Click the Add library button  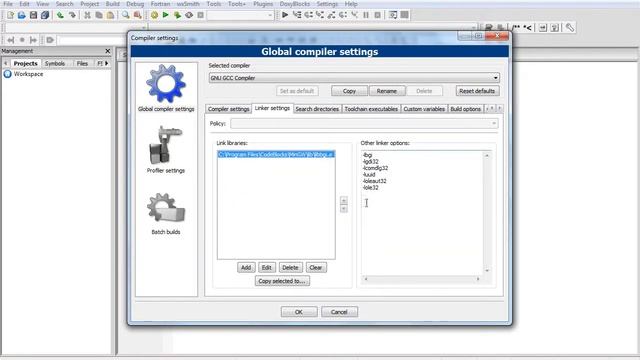click(246, 267)
